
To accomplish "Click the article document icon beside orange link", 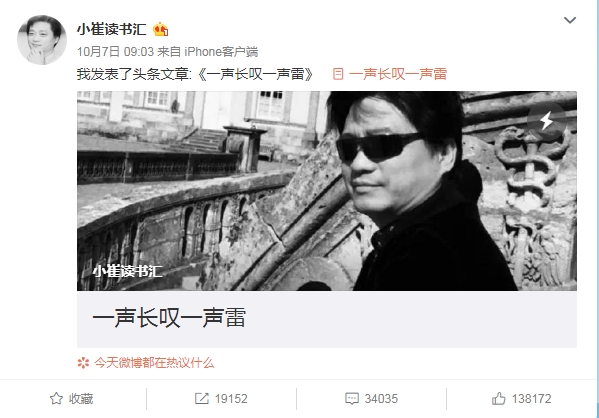I will (338, 74).
